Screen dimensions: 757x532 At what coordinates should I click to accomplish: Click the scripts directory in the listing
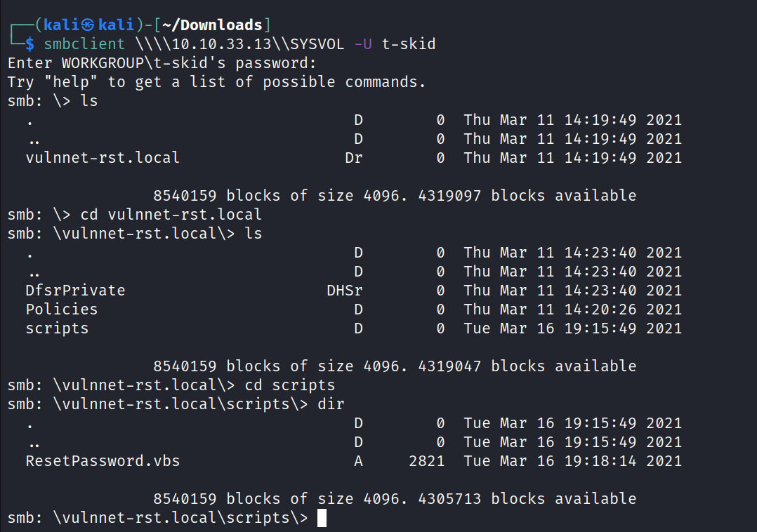click(x=57, y=328)
